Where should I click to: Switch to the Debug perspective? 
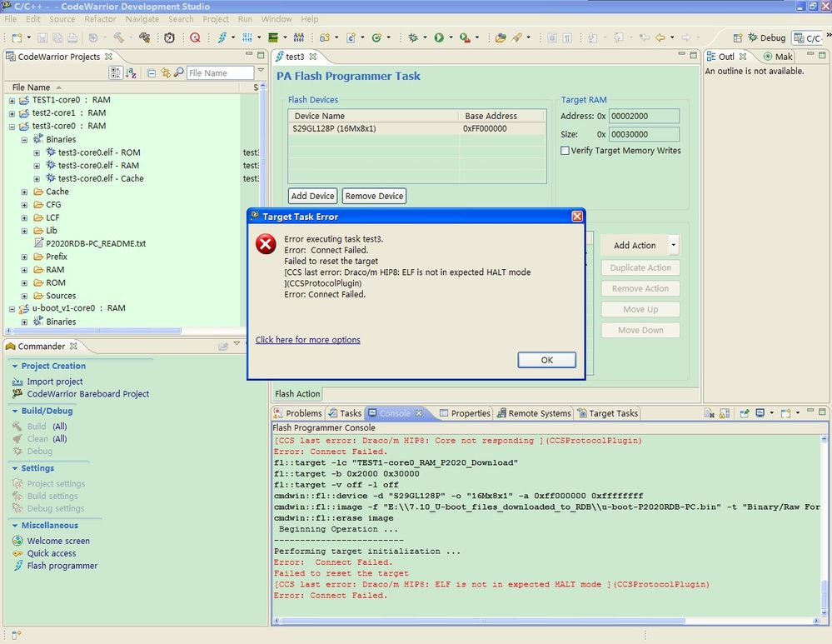click(767, 37)
